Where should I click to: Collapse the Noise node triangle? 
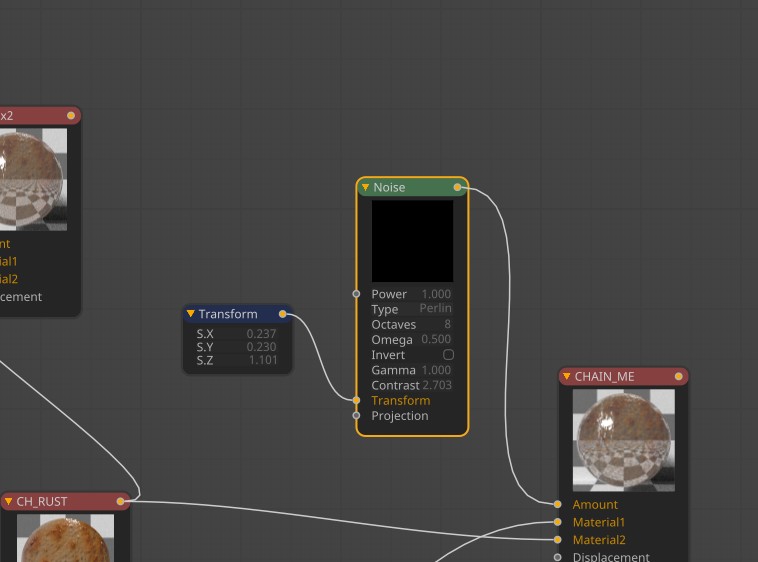click(365, 187)
